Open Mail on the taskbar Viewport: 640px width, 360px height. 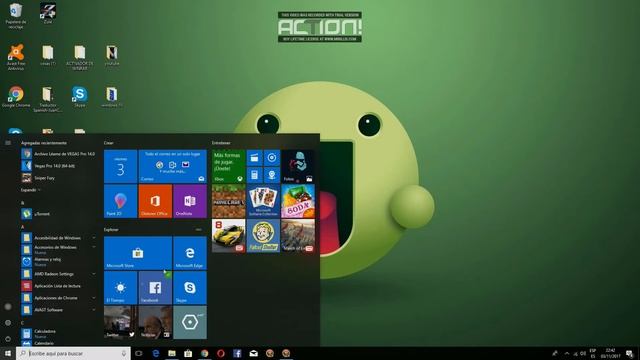pos(253,353)
